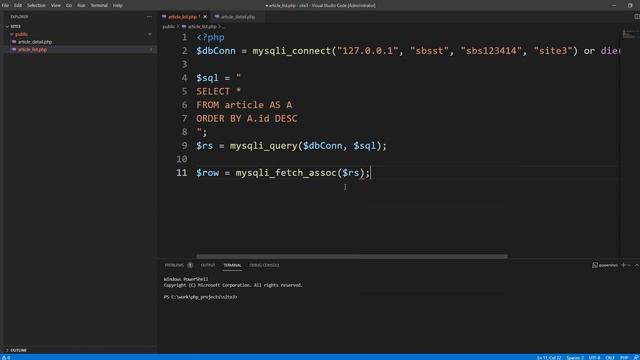The height and width of the screenshot is (360, 640).
Task: Click the "<?php" opening tag on line 1
Action: click(210, 38)
